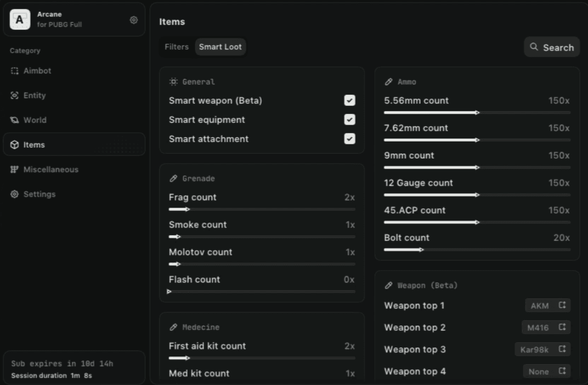Click the Arcane for PUBG Full header
This screenshot has width=588, height=385.
74,20
